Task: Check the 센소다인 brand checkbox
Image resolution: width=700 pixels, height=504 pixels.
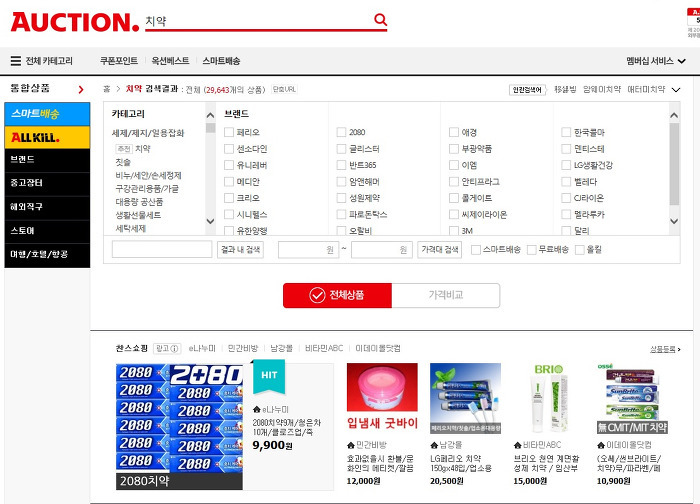Action: coord(229,149)
